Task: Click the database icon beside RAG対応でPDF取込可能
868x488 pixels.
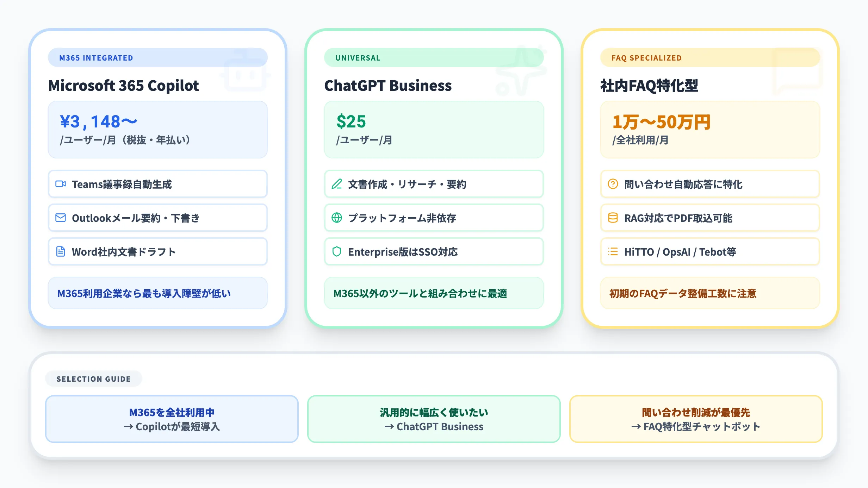Action: (x=613, y=218)
